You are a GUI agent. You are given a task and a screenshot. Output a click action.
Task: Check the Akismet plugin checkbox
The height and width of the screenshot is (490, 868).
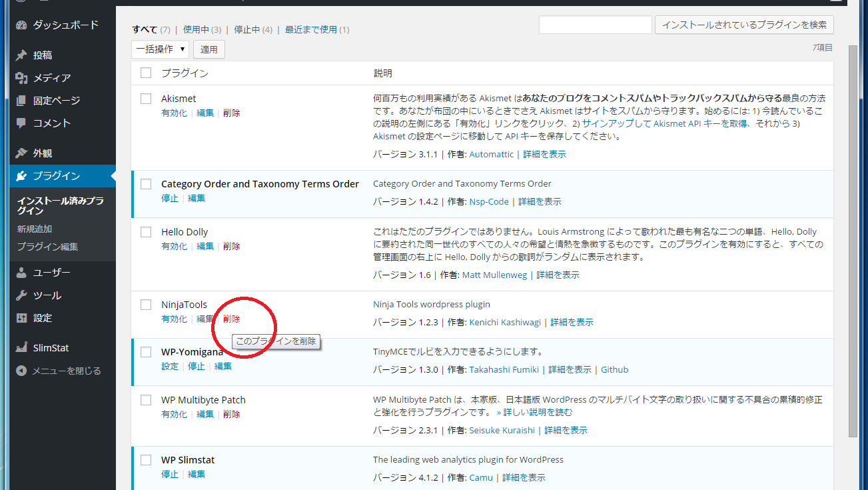(146, 99)
